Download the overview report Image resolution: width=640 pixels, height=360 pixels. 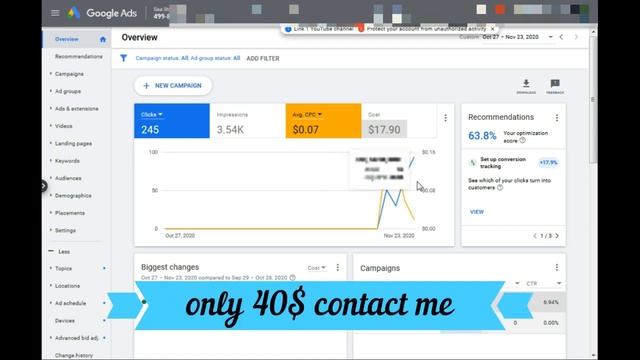tap(526, 86)
